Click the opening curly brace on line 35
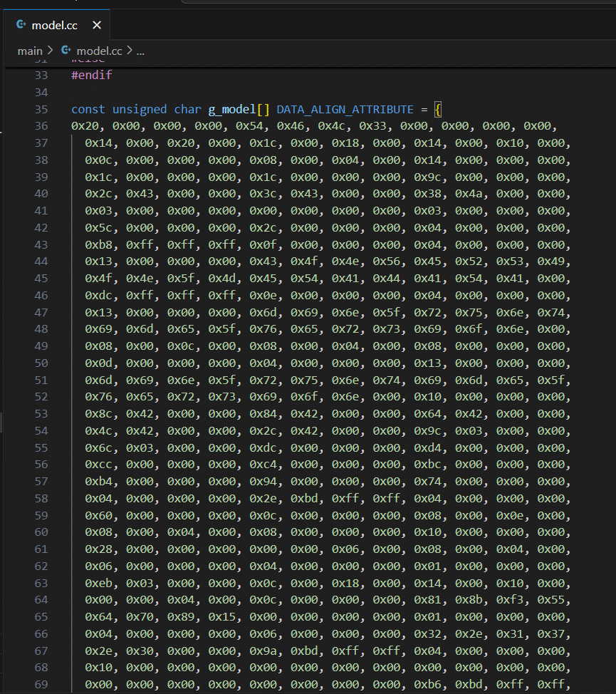 (x=439, y=109)
